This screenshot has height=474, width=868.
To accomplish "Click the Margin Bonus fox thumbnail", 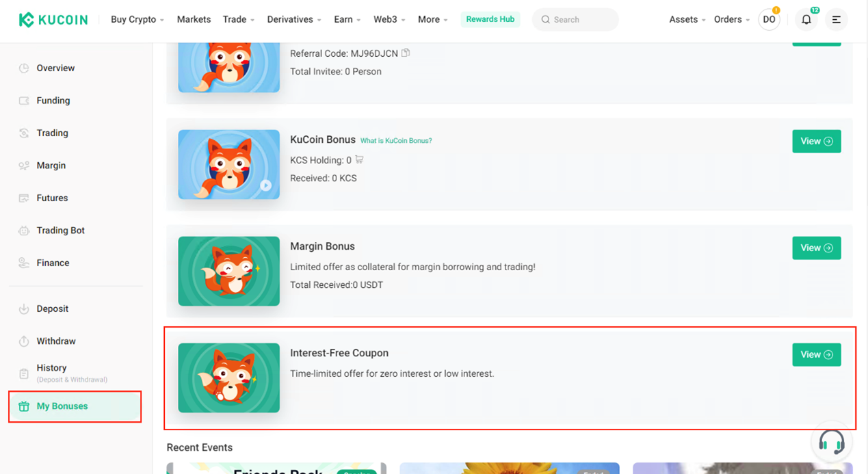I will (x=229, y=272).
